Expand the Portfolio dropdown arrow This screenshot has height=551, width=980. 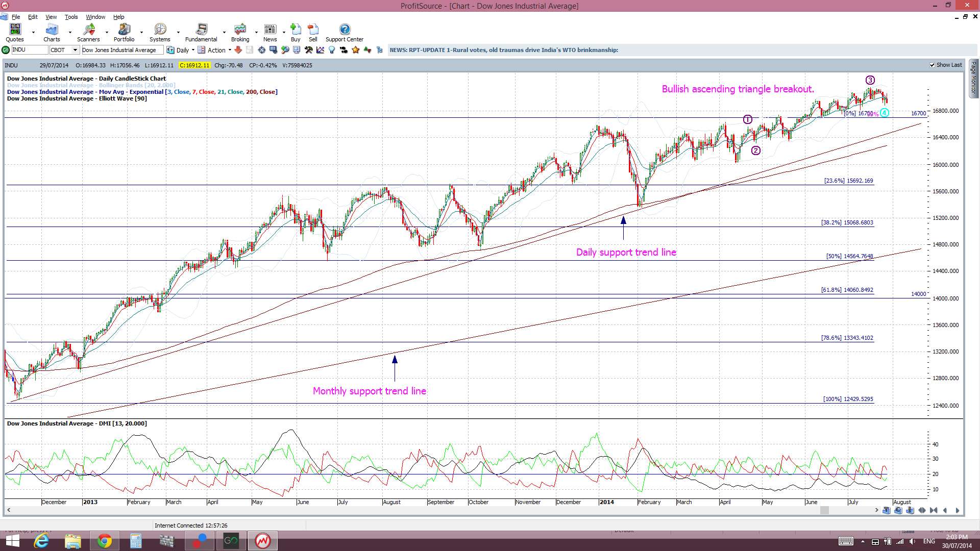coord(141,32)
